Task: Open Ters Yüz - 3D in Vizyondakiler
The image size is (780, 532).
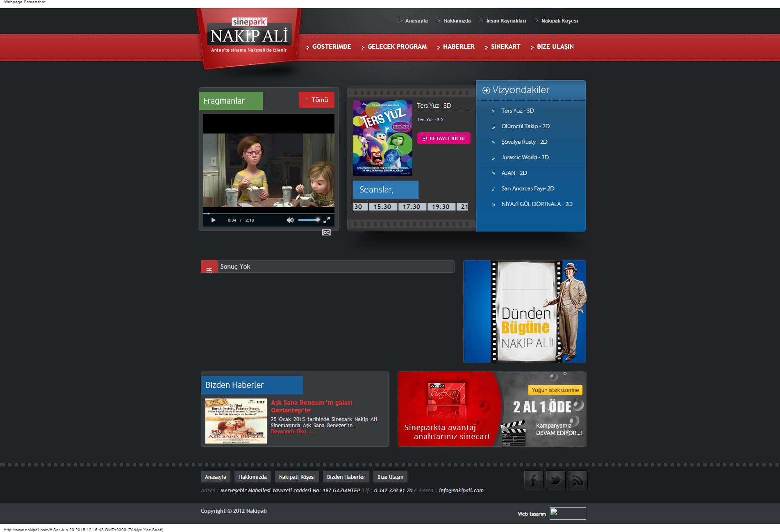Action: tap(518, 111)
